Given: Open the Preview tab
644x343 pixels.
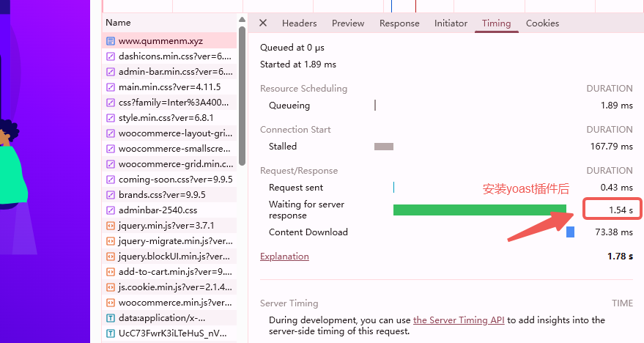Looking at the screenshot, I should [348, 23].
